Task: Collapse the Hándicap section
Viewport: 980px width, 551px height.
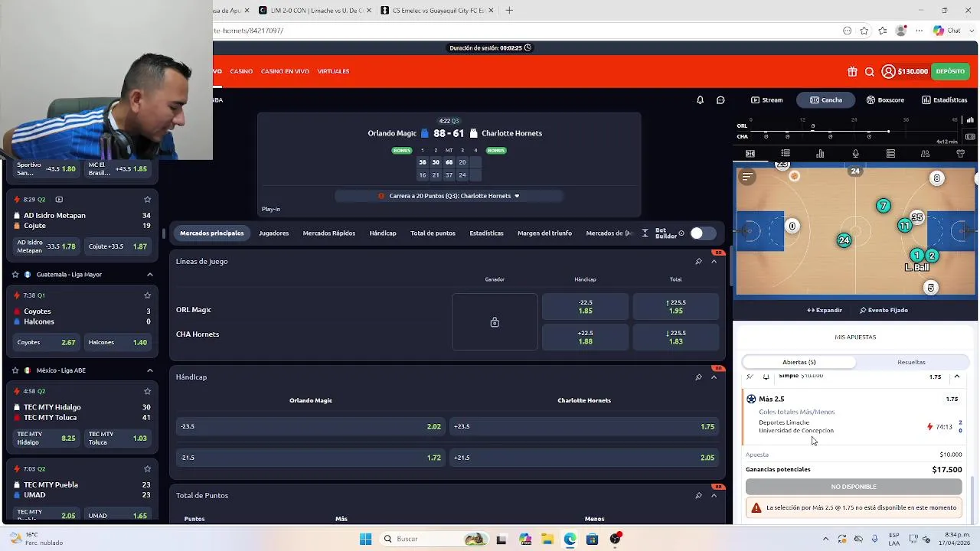Action: coord(714,377)
